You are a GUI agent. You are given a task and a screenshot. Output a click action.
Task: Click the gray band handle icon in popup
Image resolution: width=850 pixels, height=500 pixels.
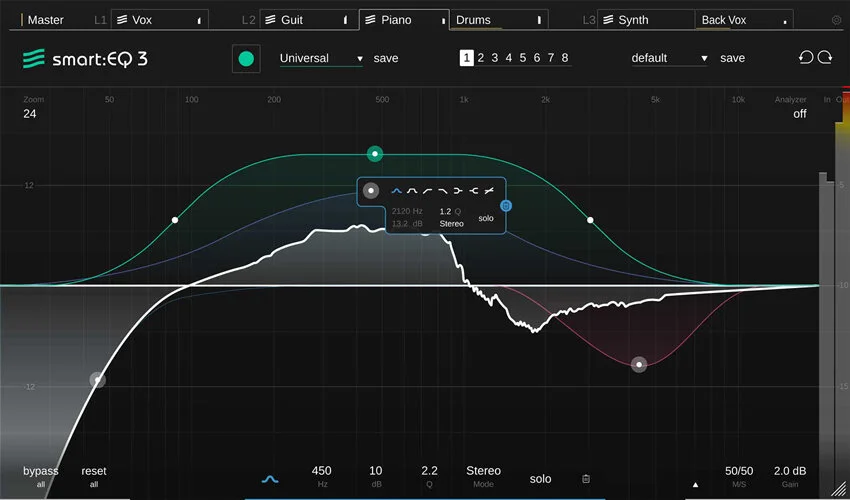[x=371, y=191]
